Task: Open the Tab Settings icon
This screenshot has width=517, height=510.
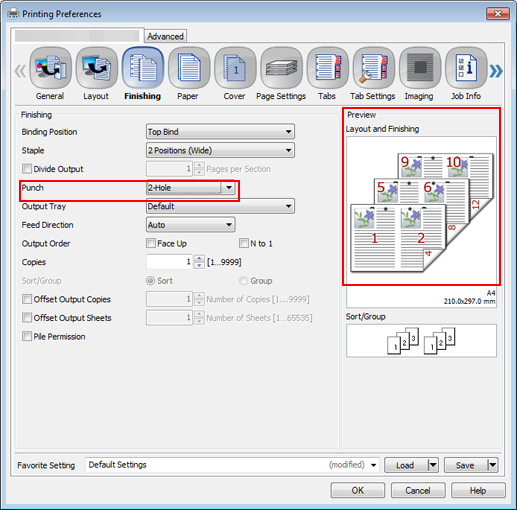Action: coord(374,68)
